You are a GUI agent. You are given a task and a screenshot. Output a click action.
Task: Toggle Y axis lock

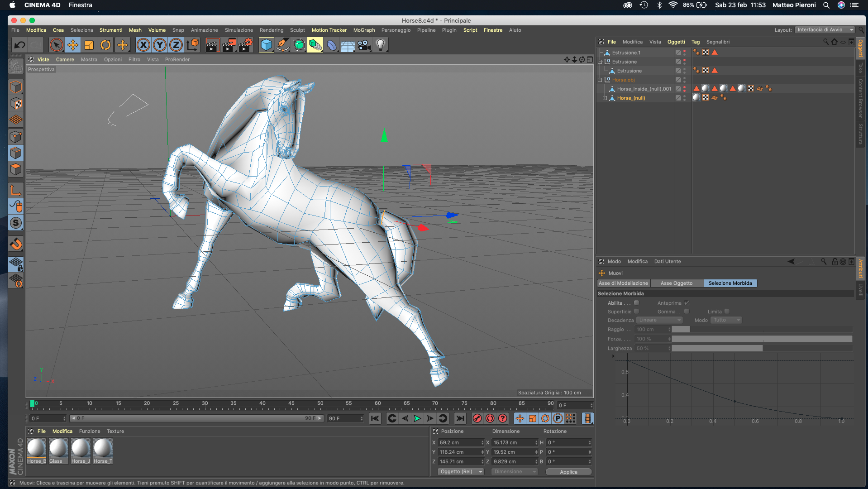160,45
